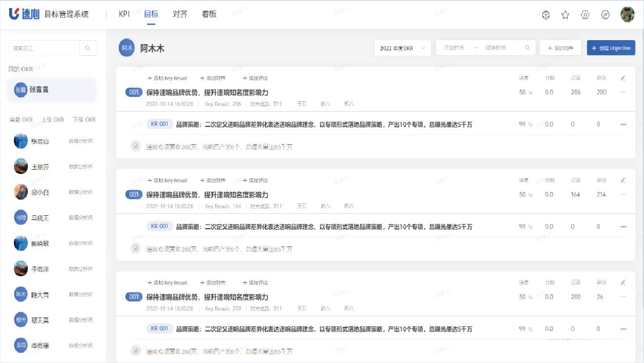Click search magnifier button beside employee search
The height and width of the screenshot is (363, 644).
88,48
